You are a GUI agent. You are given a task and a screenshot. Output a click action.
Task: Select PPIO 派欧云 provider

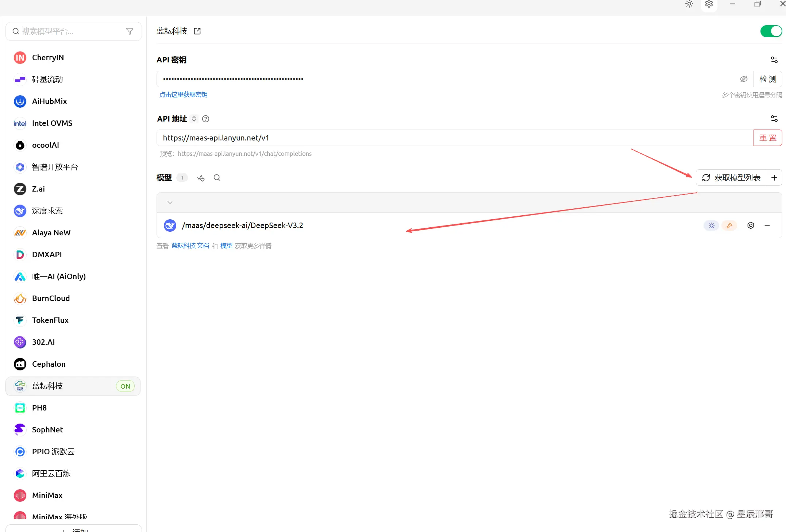point(73,452)
